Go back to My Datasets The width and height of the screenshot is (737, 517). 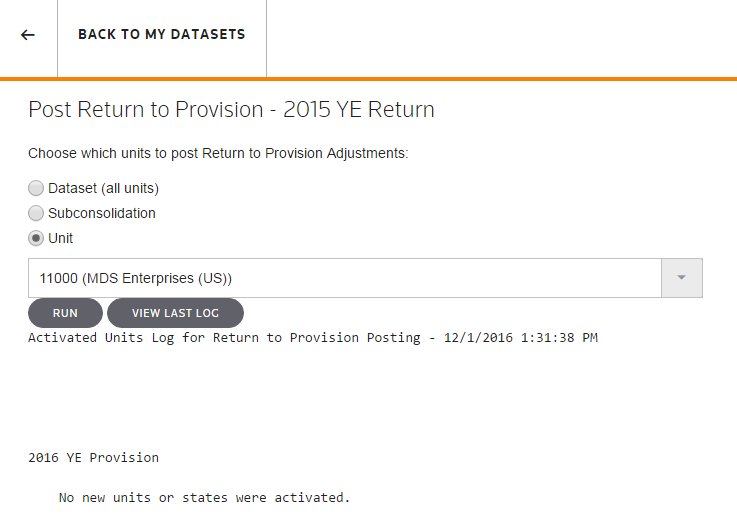click(x=161, y=35)
